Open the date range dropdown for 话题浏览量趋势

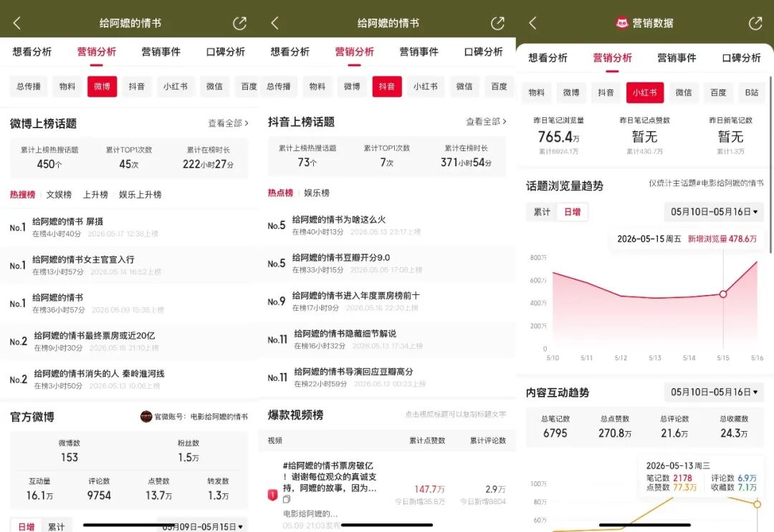[x=714, y=212]
